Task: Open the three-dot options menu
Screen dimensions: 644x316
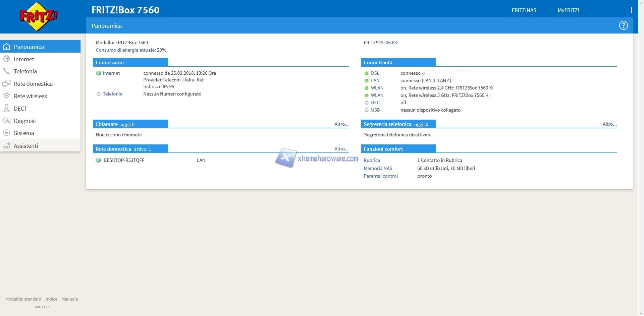Action: [631, 10]
